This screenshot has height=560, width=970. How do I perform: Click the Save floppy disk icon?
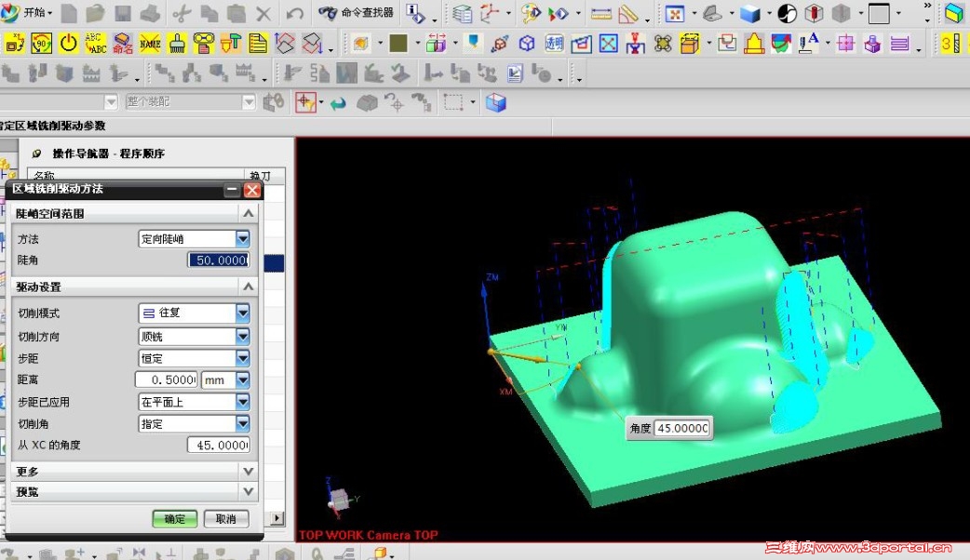click(x=123, y=13)
